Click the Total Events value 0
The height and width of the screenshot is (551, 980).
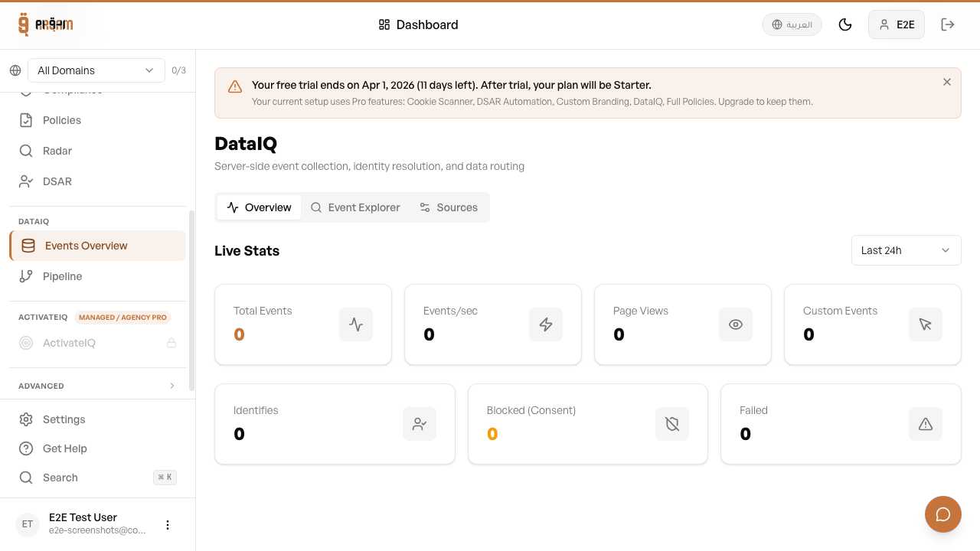pos(239,334)
